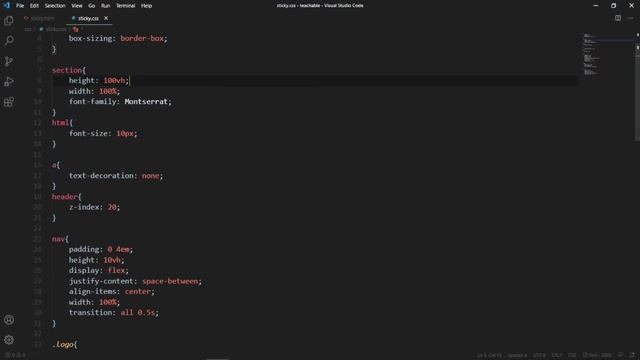
Task: Click the 'nav{' selector line
Action: (60, 239)
